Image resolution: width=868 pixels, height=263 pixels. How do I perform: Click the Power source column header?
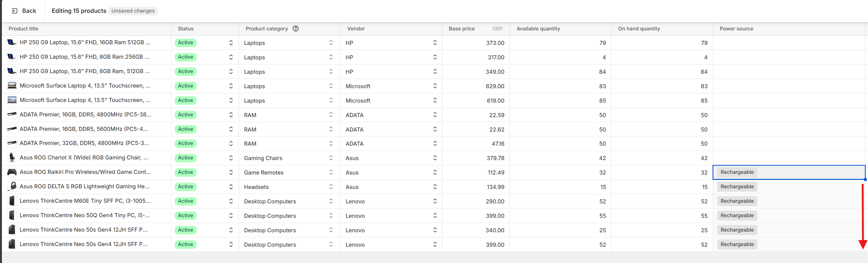736,29
